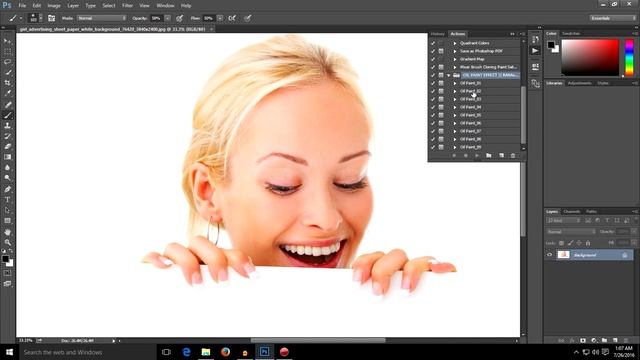This screenshot has height=360, width=640.
Task: Select the Zoom tool
Action: (x=7, y=242)
